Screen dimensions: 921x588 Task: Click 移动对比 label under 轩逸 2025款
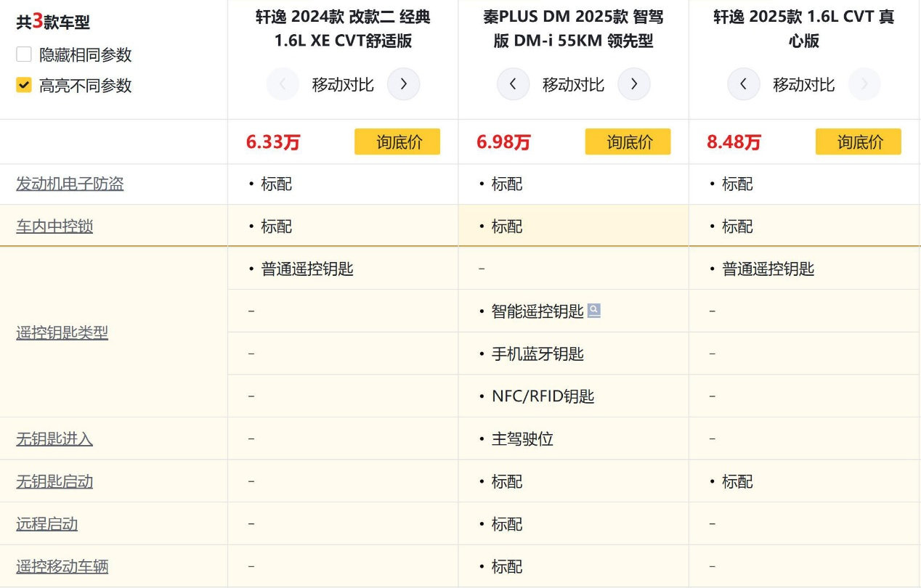803,84
